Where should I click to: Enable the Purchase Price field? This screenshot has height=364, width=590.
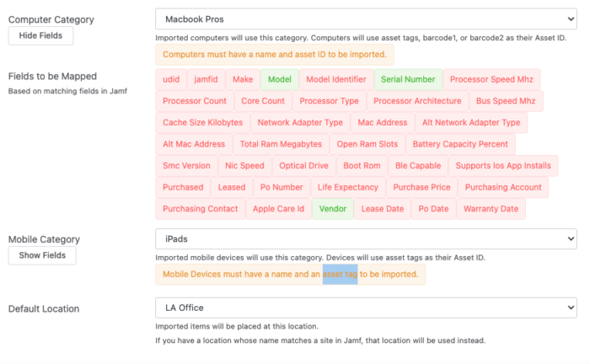[421, 187]
